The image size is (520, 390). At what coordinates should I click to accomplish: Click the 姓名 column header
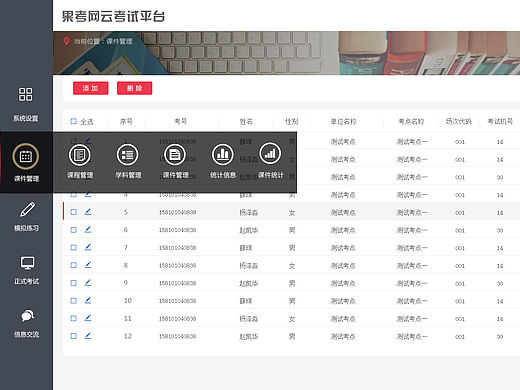[x=246, y=122]
